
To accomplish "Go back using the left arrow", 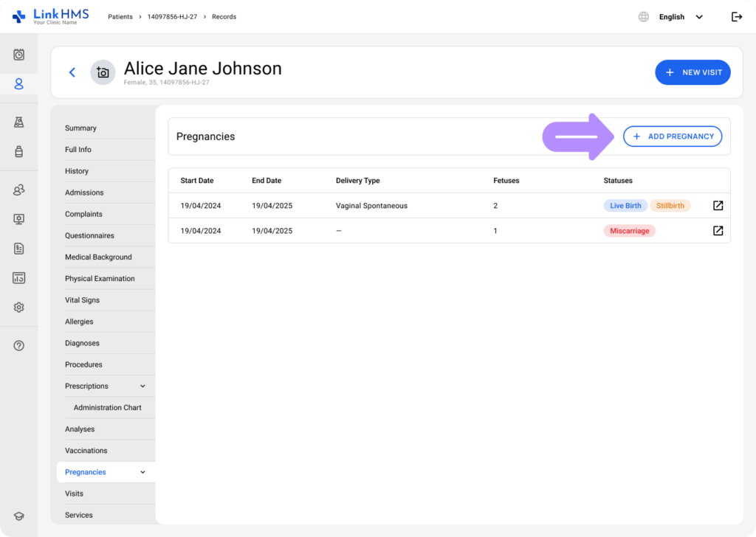I will coord(72,72).
